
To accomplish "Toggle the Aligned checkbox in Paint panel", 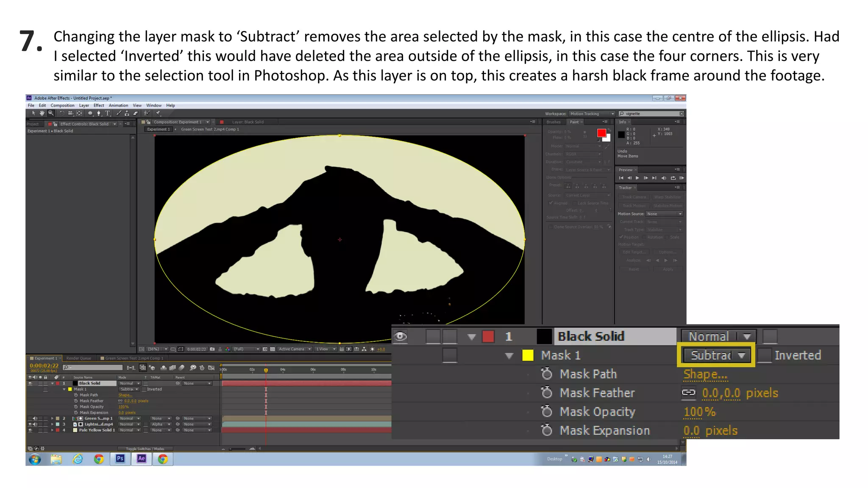I will click(551, 203).
